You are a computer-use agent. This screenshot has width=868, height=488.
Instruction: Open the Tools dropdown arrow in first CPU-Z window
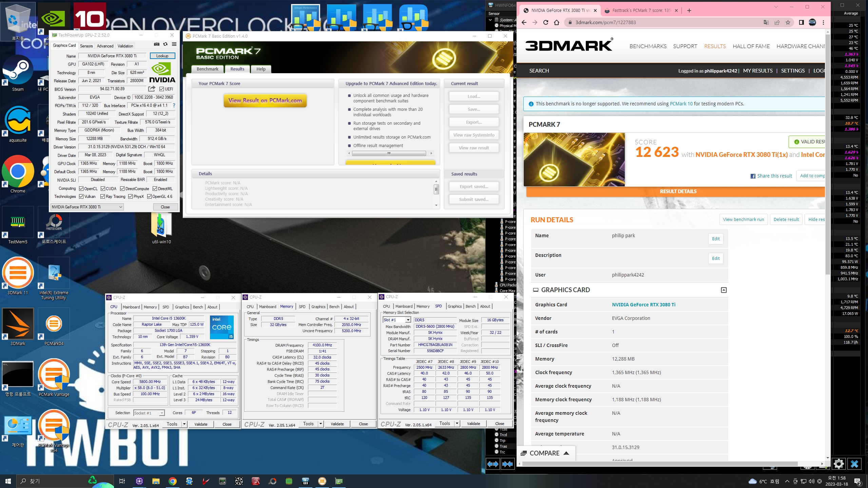pyautogui.click(x=184, y=424)
